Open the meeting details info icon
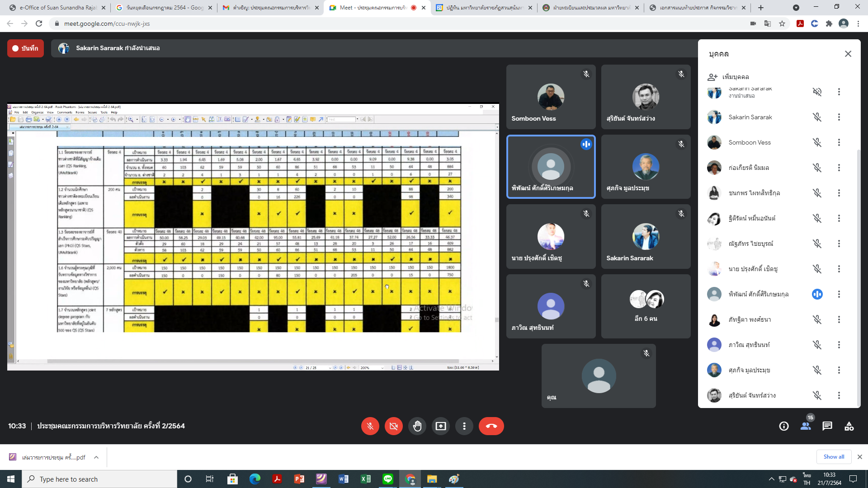This screenshot has height=488, width=868. pos(783,426)
